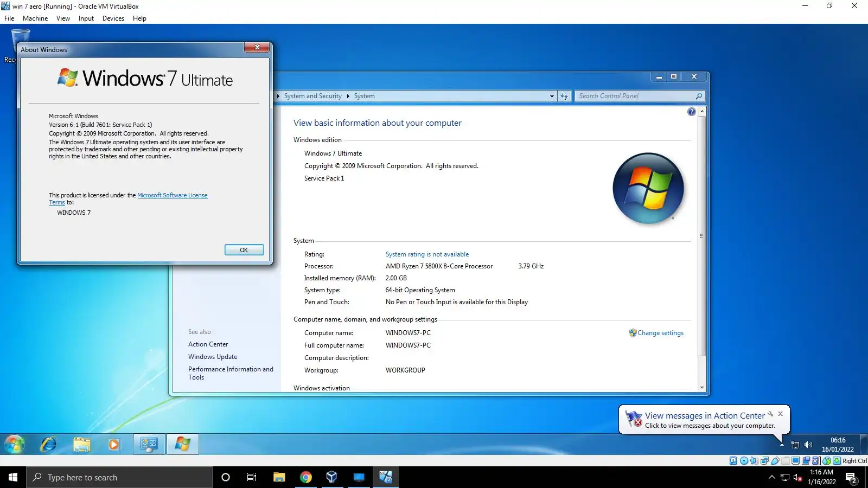Viewport: 868px width, 488px height.
Task: Open Action Center under See also
Action: [x=208, y=344]
